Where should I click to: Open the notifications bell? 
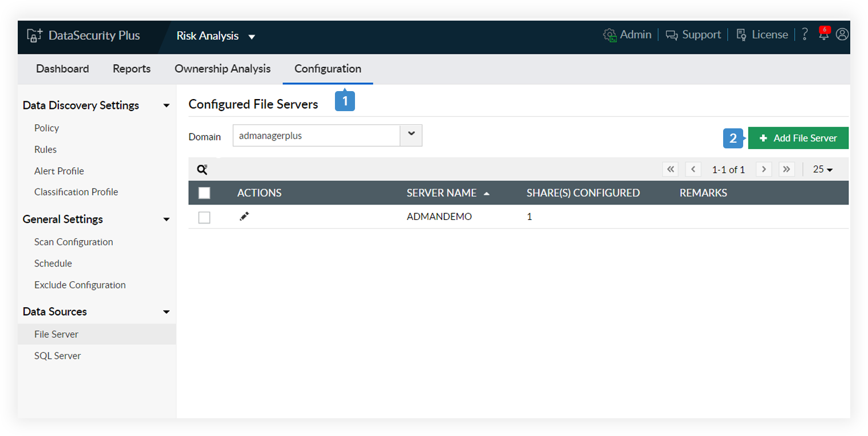click(823, 34)
